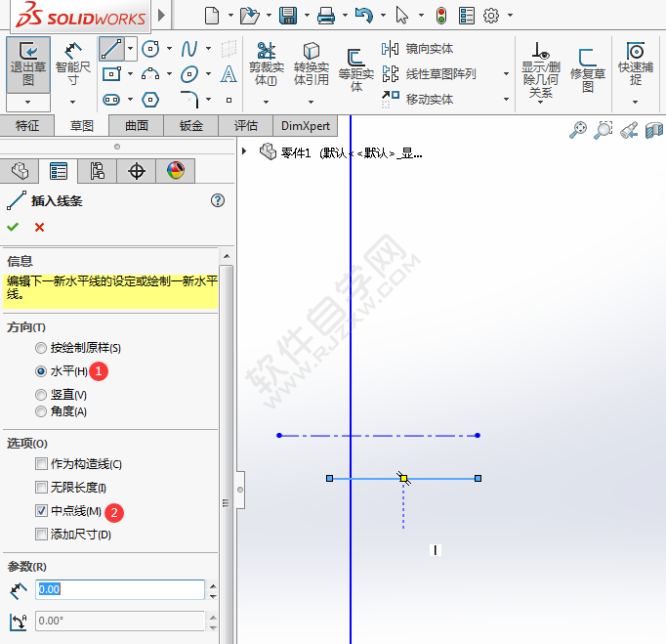Click the length parameter input field
This screenshot has height=644, width=666.
point(119,589)
